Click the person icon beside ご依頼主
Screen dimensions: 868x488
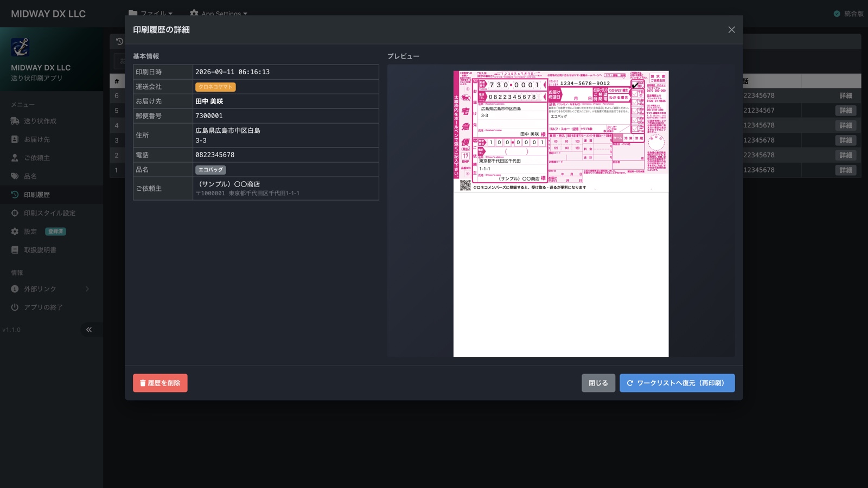(x=15, y=158)
